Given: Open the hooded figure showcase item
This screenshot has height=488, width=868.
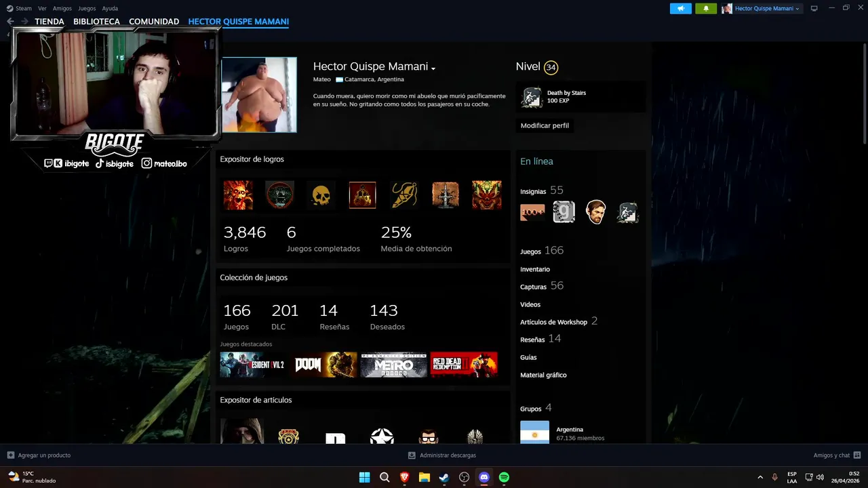Looking at the screenshot, I should (x=241, y=431).
